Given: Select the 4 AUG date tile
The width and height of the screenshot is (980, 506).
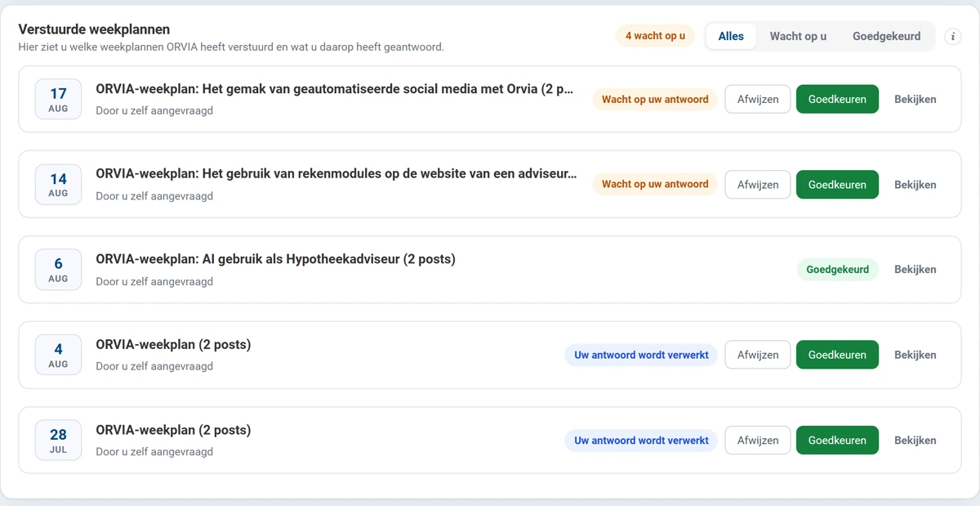Looking at the screenshot, I should (58, 355).
